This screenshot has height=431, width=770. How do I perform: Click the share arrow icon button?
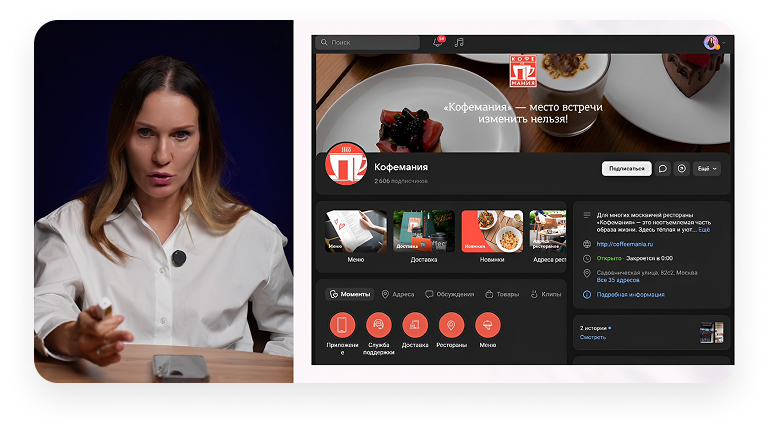pyautogui.click(x=682, y=168)
